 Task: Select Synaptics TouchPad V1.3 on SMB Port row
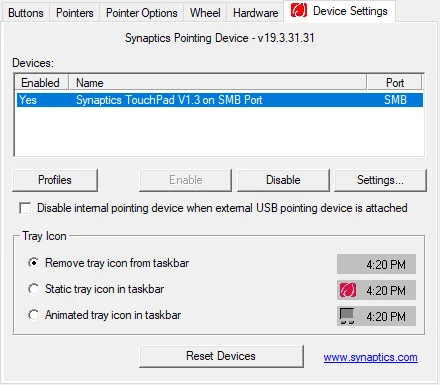tap(220, 100)
